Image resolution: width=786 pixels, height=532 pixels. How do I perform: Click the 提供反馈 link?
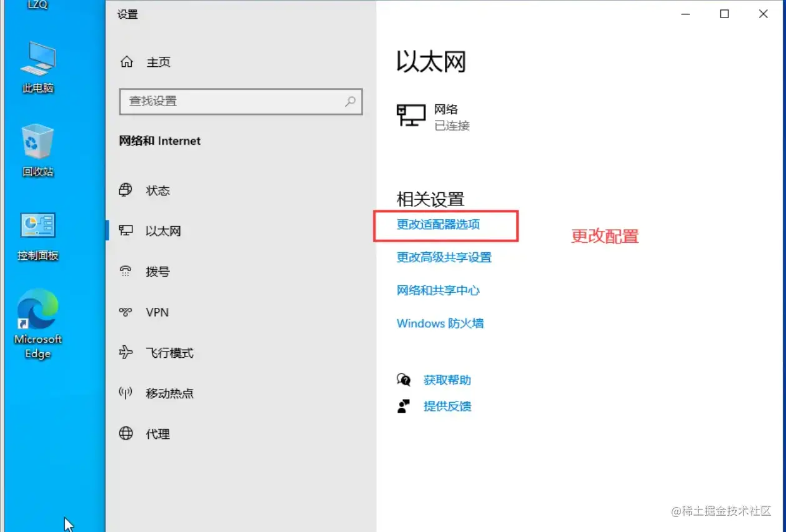(x=447, y=406)
